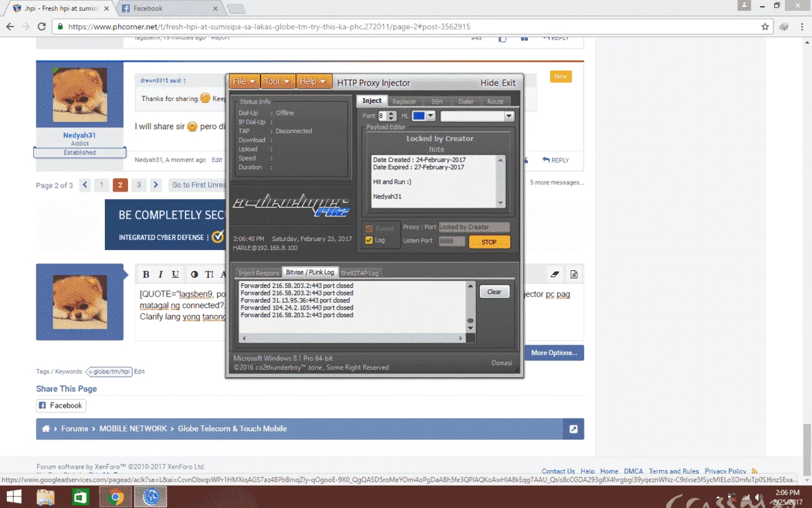This screenshot has width=812, height=508.
Task: Click the previous page arrow
Action: tap(85, 185)
